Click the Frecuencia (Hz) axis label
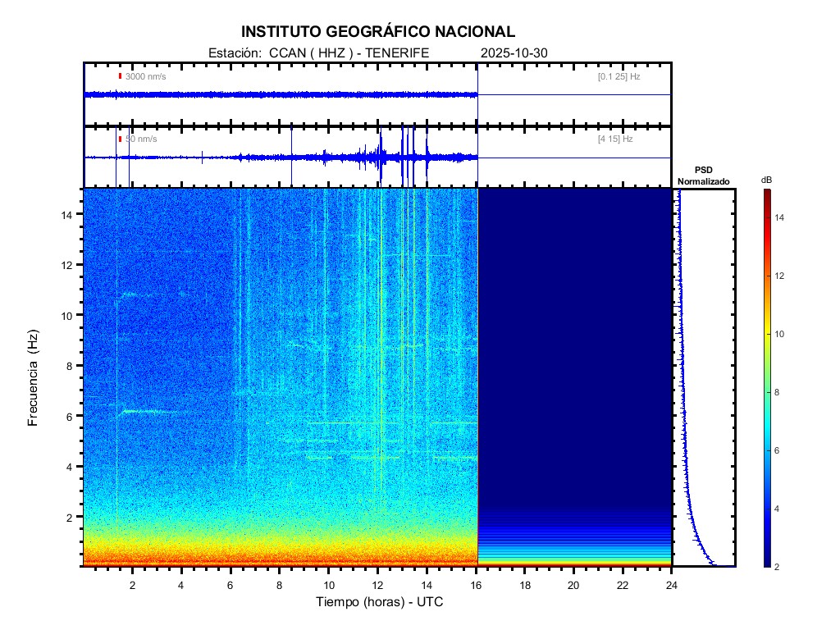The height and width of the screenshot is (630, 840). coord(34,377)
